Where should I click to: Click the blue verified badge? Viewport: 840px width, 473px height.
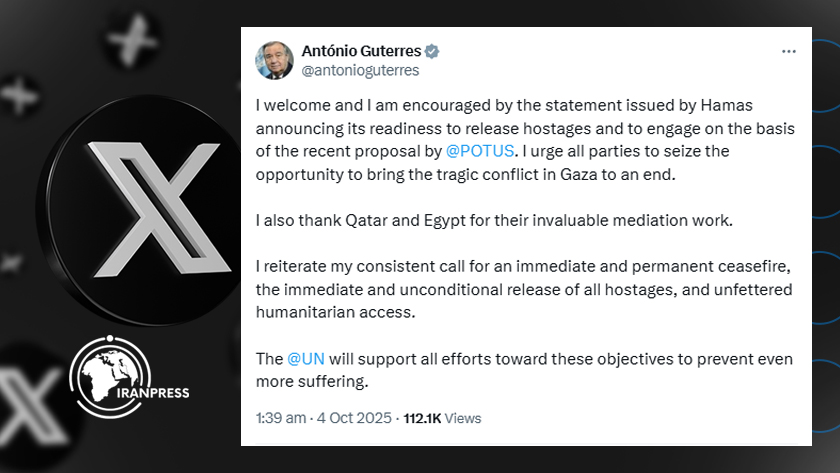pyautogui.click(x=433, y=51)
